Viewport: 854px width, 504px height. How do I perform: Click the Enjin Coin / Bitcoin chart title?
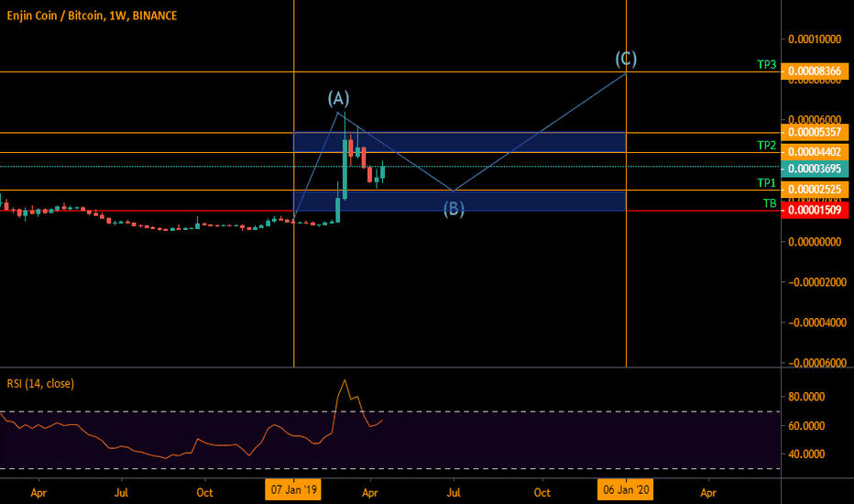point(92,16)
